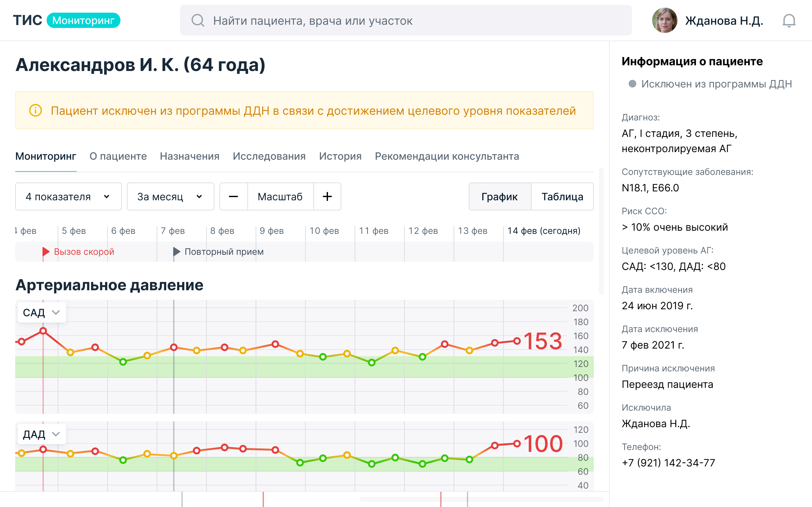Click the gray Повторный прием flag marker
The width and height of the screenshot is (812, 507).
pyautogui.click(x=176, y=252)
